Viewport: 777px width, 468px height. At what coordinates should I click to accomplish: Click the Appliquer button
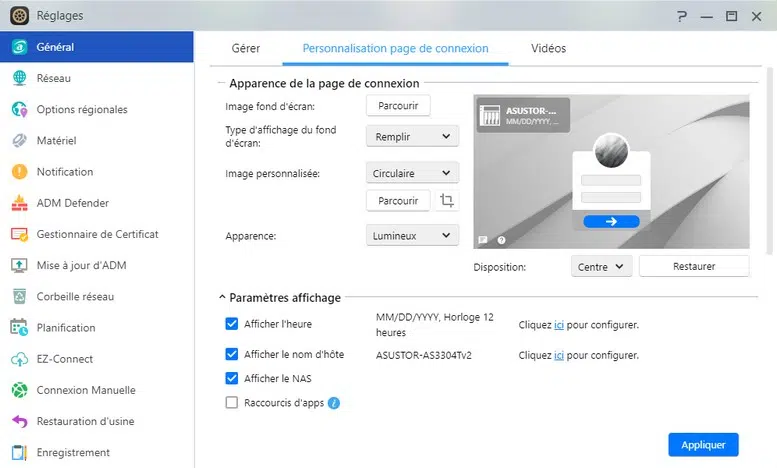pyautogui.click(x=703, y=445)
